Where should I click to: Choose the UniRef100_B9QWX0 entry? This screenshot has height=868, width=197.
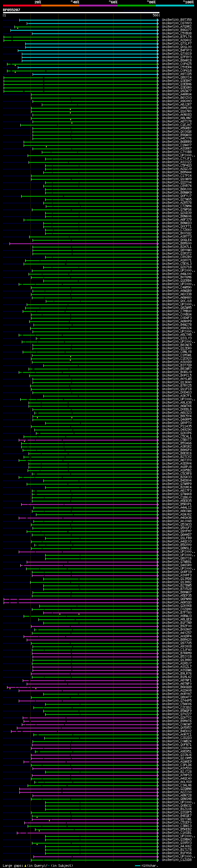177,135
